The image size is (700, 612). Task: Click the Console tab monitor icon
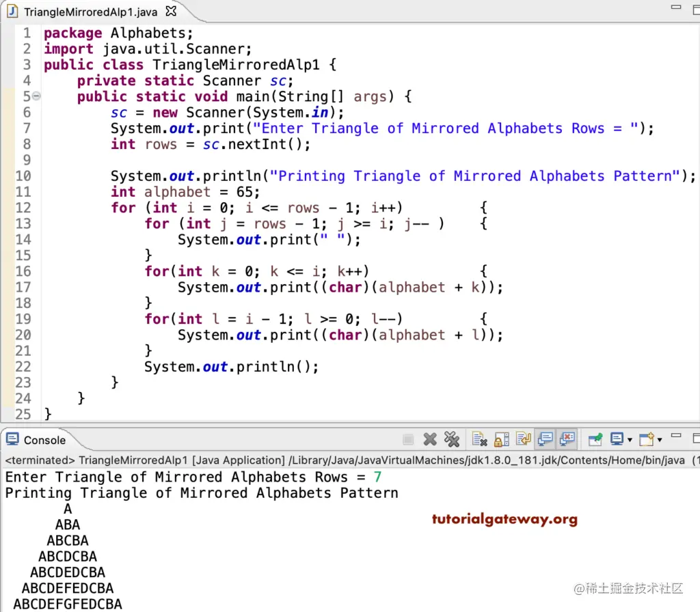tap(12, 439)
